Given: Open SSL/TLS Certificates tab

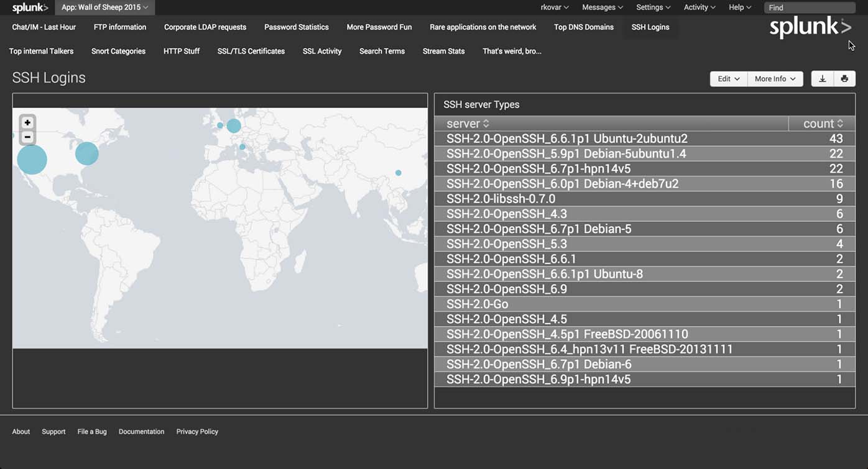Looking at the screenshot, I should tap(251, 52).
